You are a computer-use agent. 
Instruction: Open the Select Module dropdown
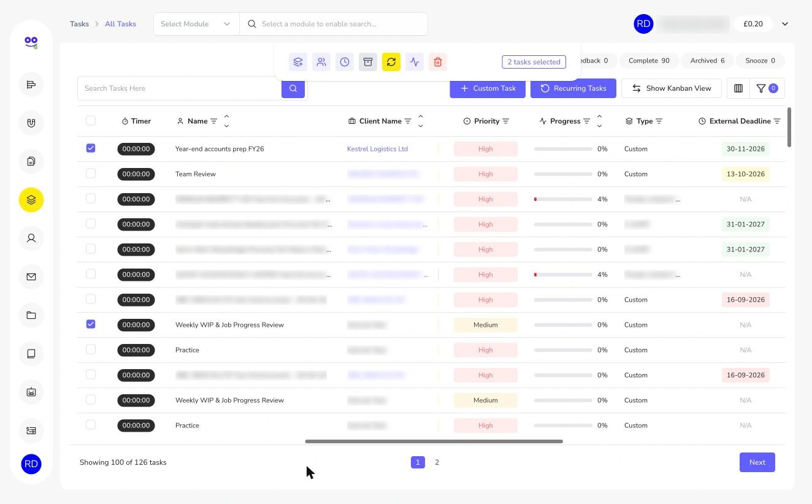click(196, 24)
